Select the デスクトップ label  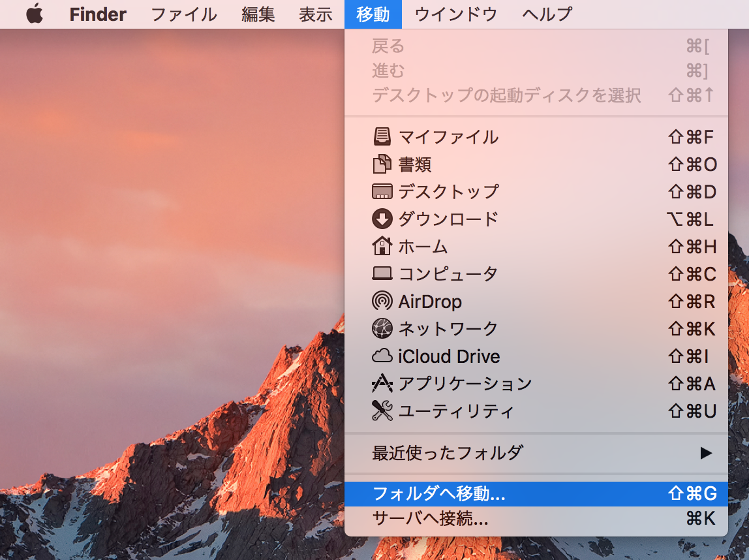(448, 192)
